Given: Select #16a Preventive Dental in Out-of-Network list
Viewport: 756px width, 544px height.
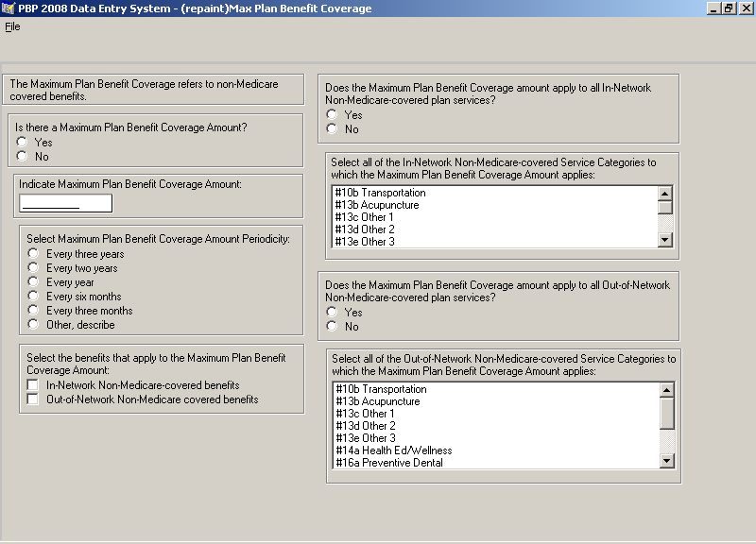Looking at the screenshot, I should click(x=497, y=463).
